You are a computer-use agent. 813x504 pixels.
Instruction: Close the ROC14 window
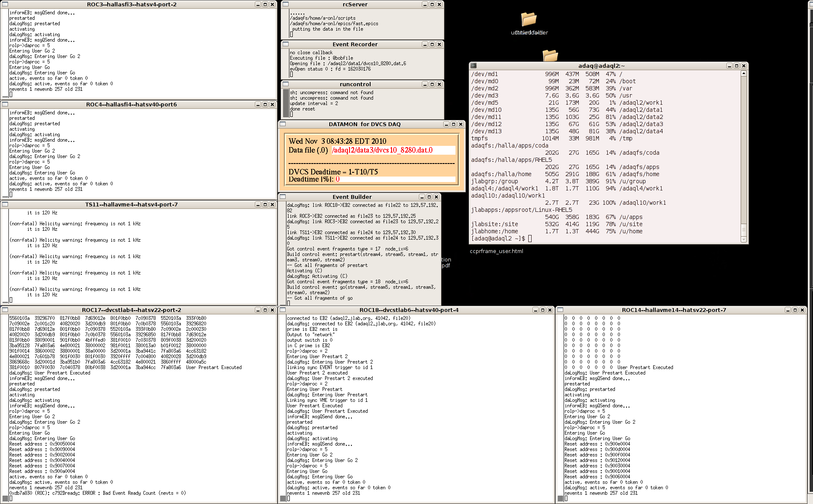tap(802, 310)
